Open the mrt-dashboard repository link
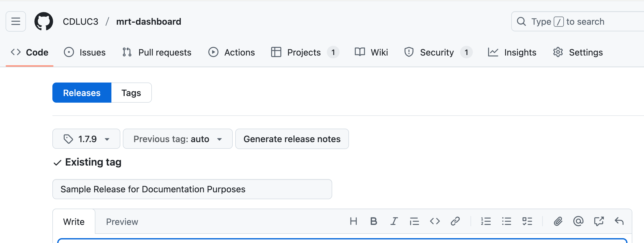Image resolution: width=644 pixels, height=243 pixels. [x=149, y=22]
